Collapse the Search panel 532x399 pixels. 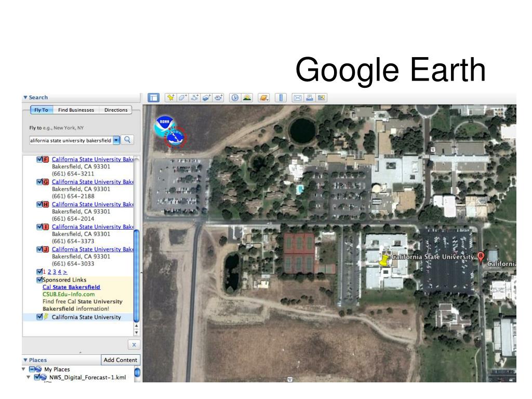click(25, 97)
